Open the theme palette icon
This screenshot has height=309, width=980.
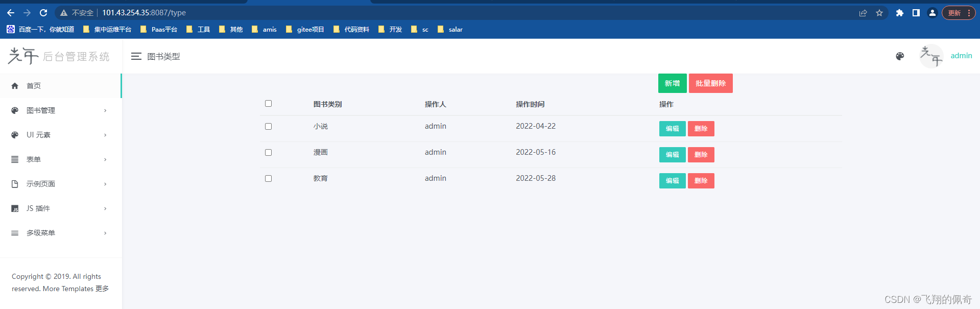point(900,56)
